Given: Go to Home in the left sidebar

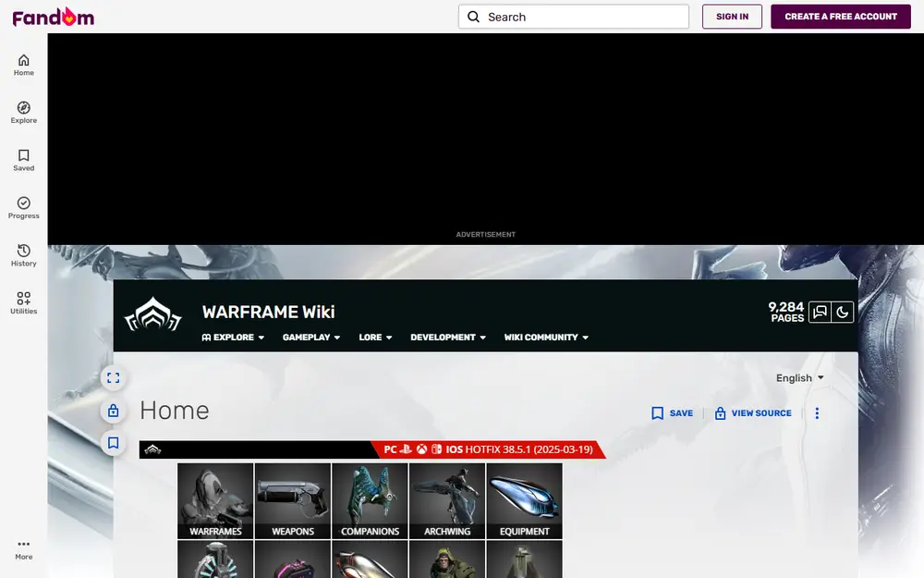Looking at the screenshot, I should click(x=24, y=65).
